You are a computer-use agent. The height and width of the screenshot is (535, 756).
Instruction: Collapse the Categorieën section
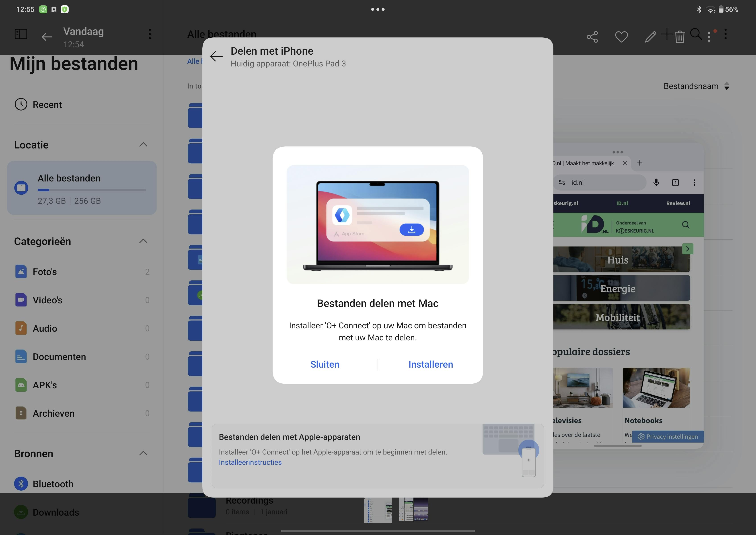pos(143,241)
